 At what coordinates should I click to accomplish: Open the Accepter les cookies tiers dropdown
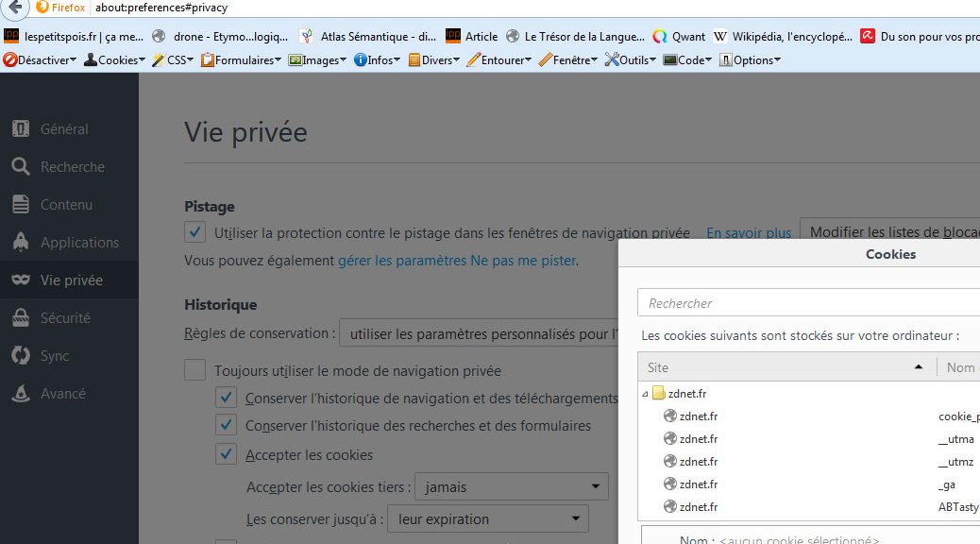pos(512,487)
